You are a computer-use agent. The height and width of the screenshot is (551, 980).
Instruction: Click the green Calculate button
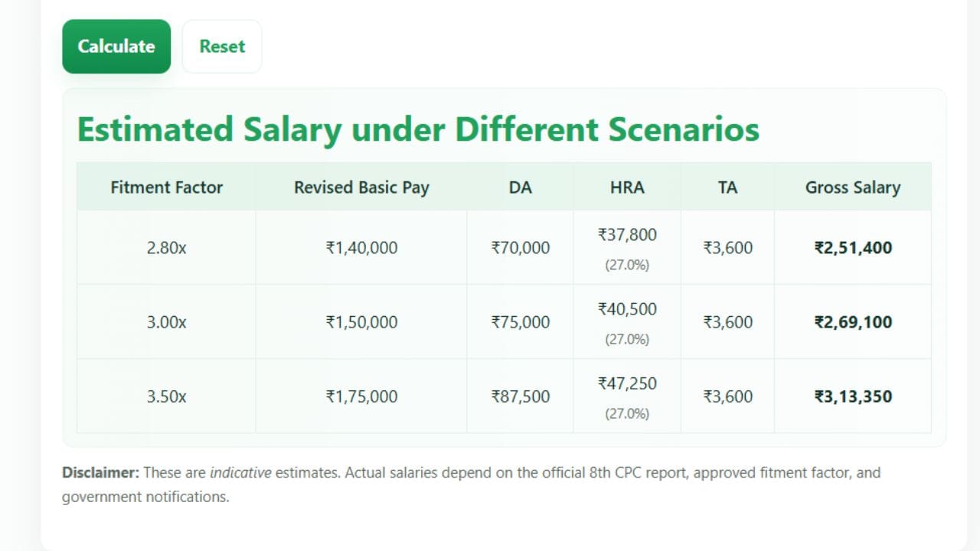116,47
